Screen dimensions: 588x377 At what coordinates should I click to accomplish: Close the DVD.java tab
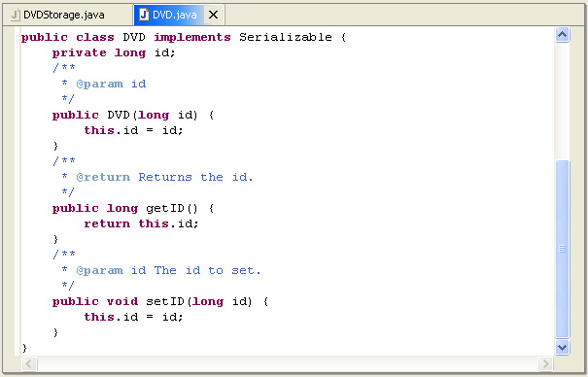213,15
